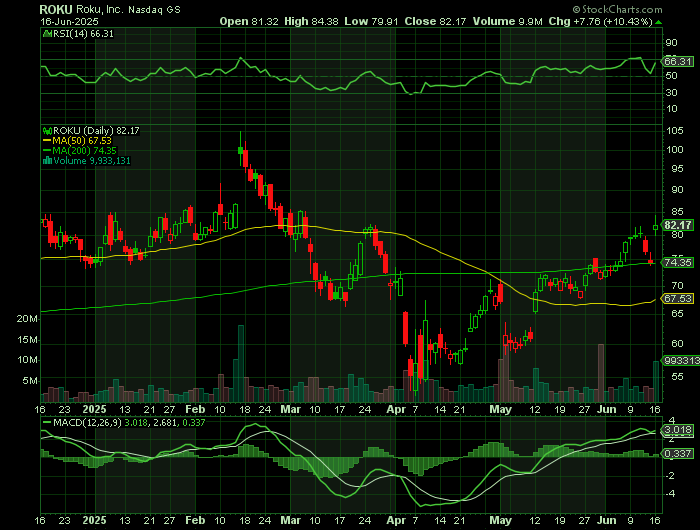Click the 0.337 histogram value tag on right axis

point(678,454)
